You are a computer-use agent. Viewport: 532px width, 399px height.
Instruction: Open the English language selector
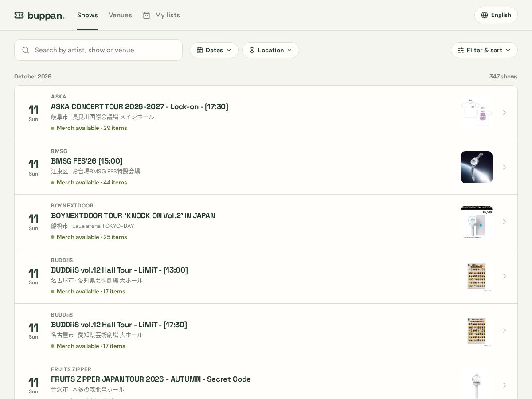coord(496,15)
